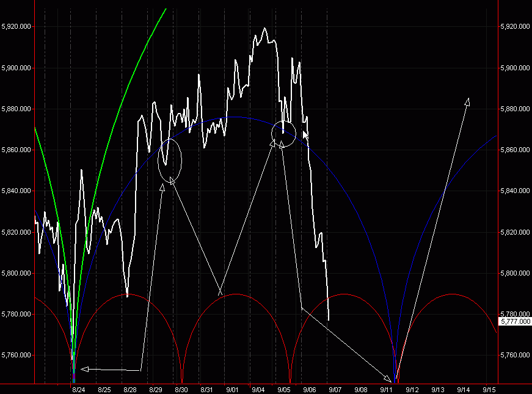Click the current price tag 5,777.000
The image size is (532, 394).
[515, 321]
